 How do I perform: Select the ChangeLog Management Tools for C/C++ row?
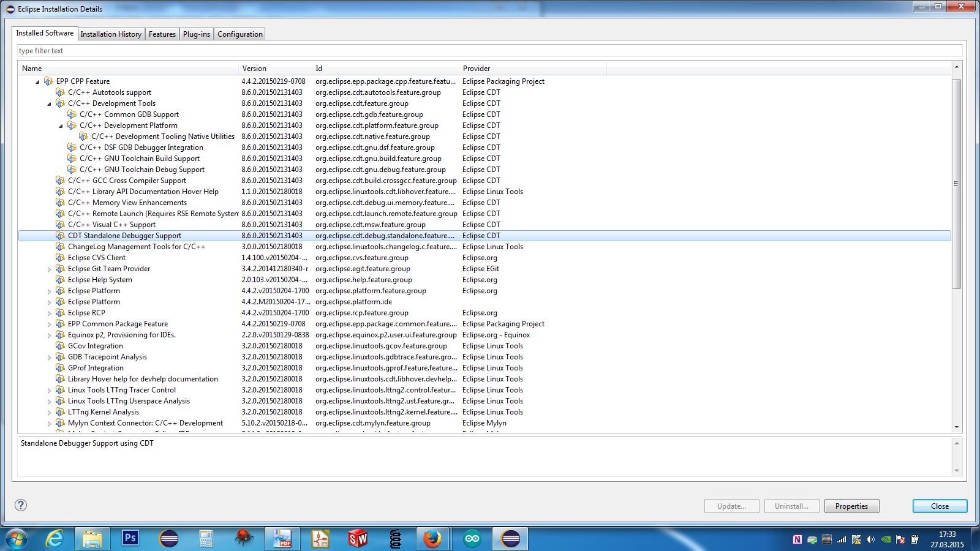[x=484, y=247]
